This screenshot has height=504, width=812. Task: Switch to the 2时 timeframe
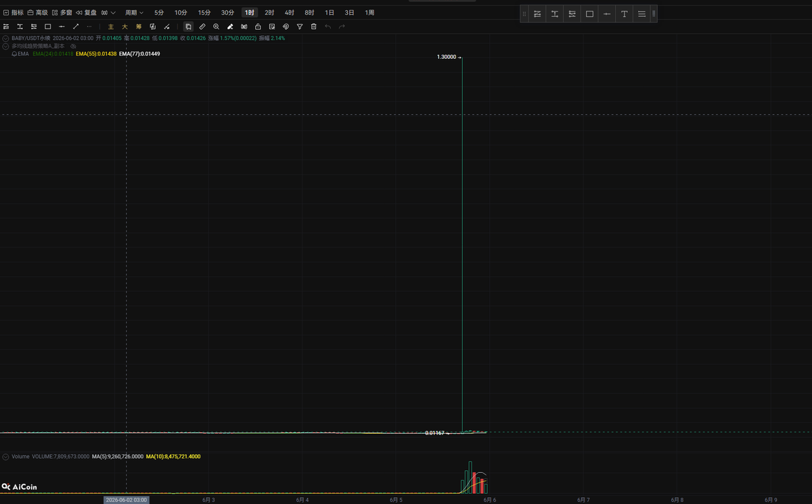(269, 13)
